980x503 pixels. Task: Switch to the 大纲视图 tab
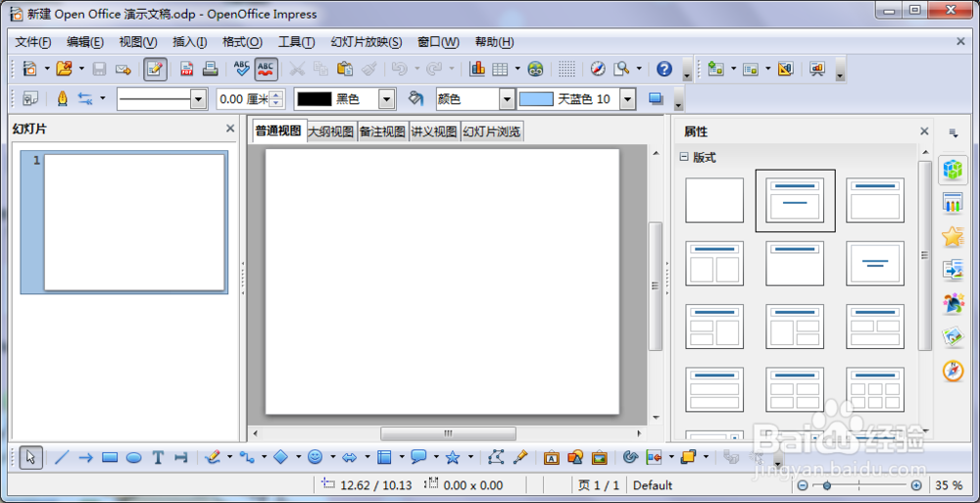331,132
